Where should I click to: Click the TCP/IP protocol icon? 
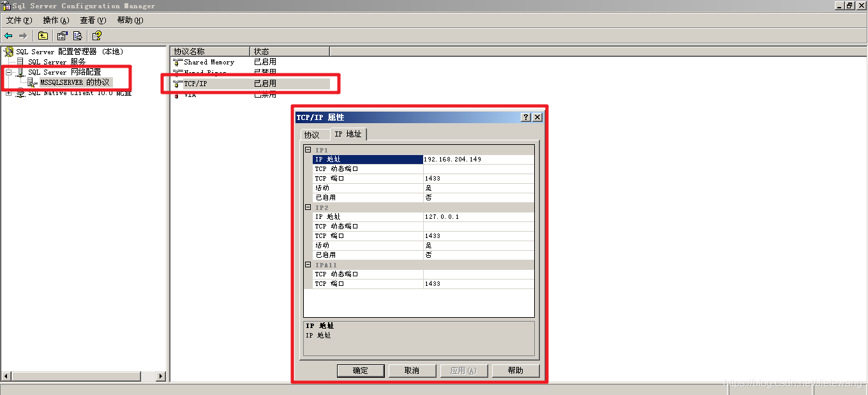178,84
